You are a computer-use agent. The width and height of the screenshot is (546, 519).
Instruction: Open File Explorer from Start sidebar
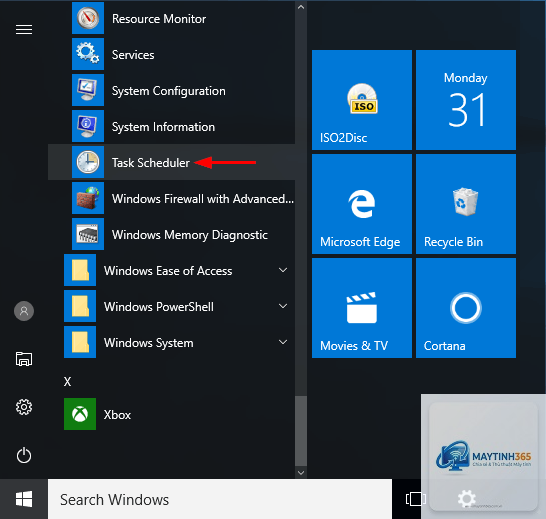pos(24,359)
